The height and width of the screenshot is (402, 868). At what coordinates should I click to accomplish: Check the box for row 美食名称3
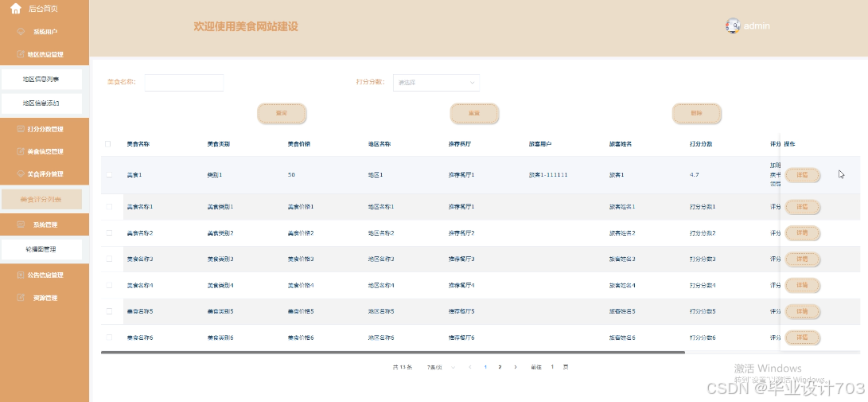click(x=109, y=259)
